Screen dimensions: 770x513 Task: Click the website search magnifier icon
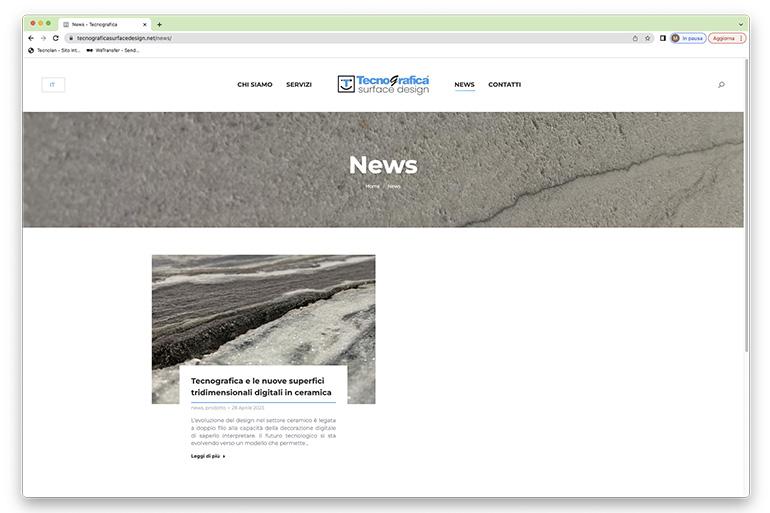pos(721,85)
